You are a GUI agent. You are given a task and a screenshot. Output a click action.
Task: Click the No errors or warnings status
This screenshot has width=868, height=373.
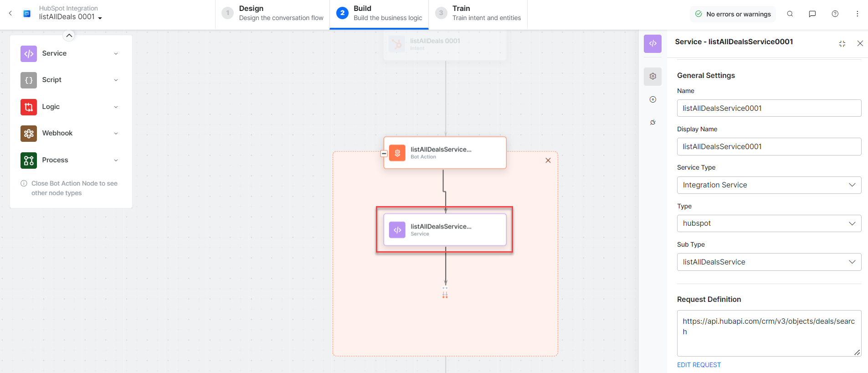pyautogui.click(x=733, y=14)
